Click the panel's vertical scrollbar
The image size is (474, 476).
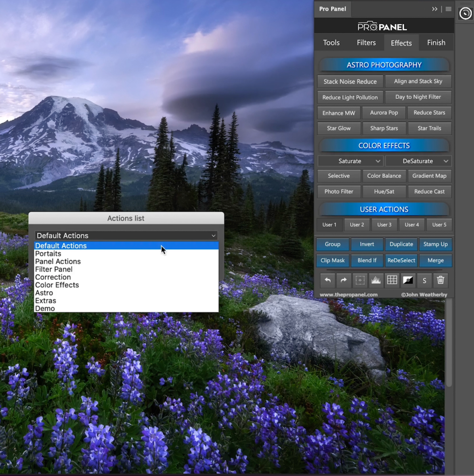[x=449, y=341]
